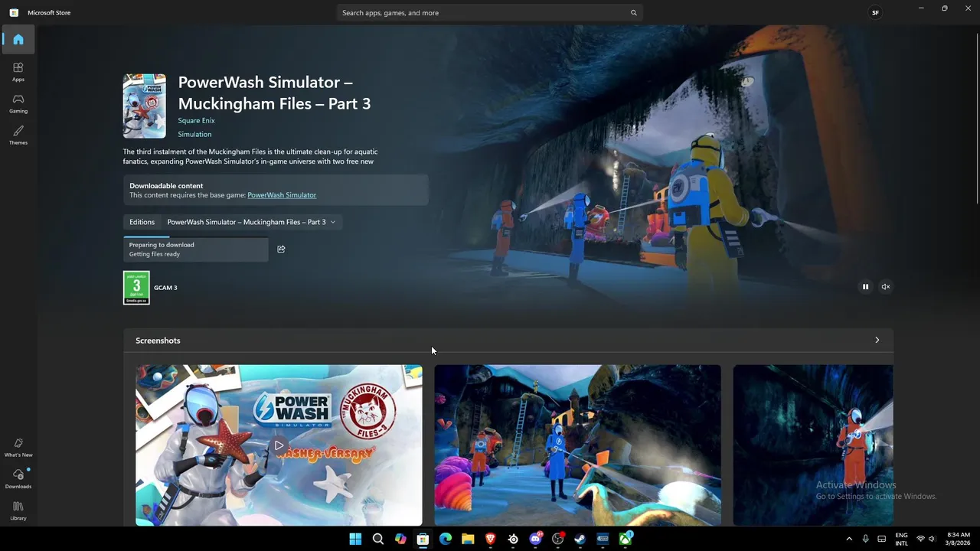
Task: Click the Screenshots section heading
Action: click(x=158, y=341)
